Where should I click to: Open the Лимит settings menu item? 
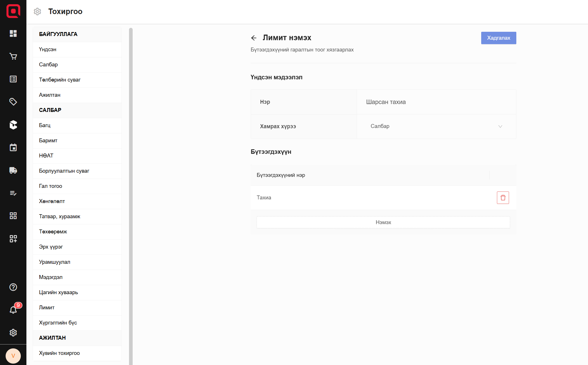coord(47,308)
